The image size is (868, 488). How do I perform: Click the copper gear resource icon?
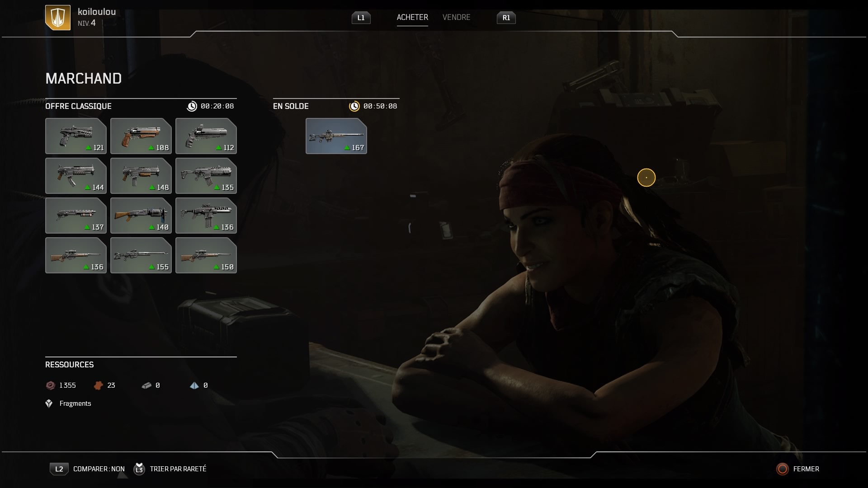click(98, 385)
